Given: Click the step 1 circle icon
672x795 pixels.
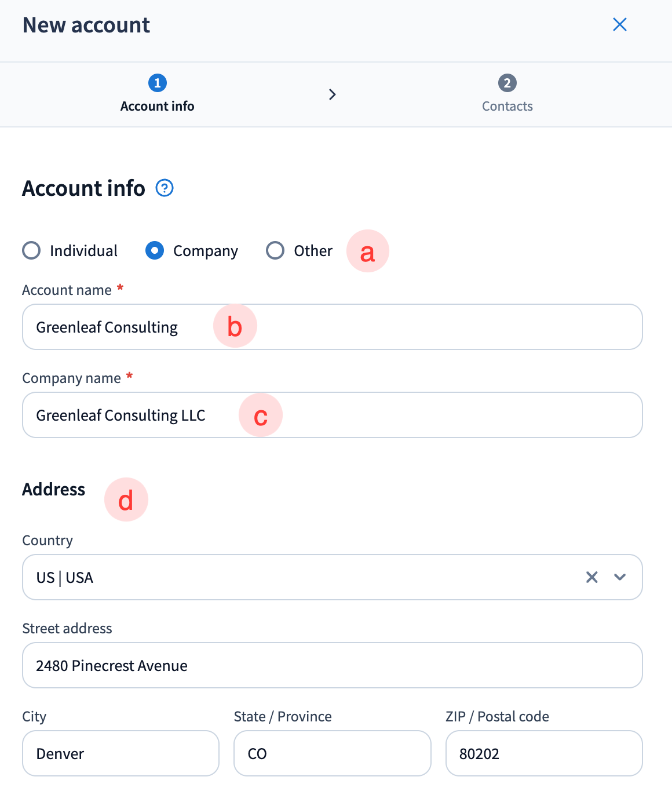Looking at the screenshot, I should point(158,83).
